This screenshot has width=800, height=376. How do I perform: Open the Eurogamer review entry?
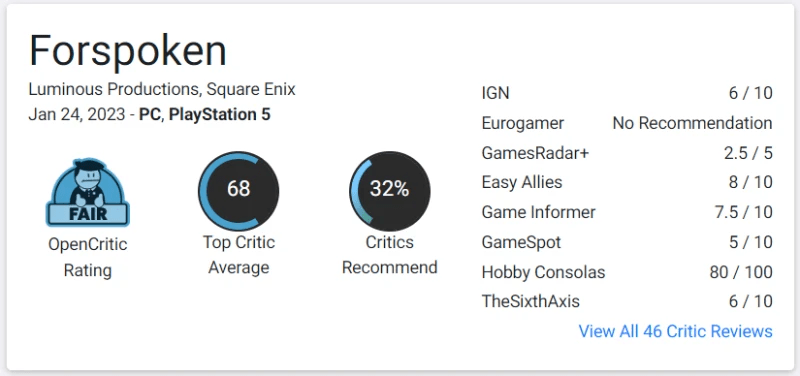click(627, 123)
